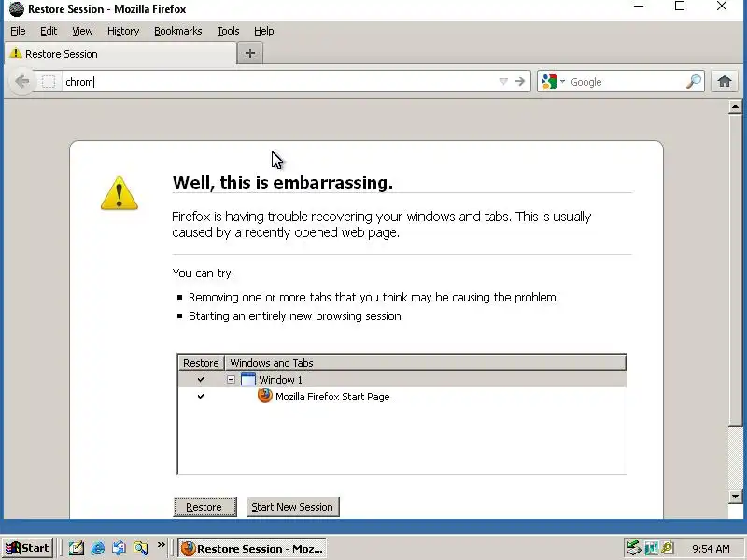
Task: Click the Well, this is embarrassing heading
Action: click(x=283, y=182)
